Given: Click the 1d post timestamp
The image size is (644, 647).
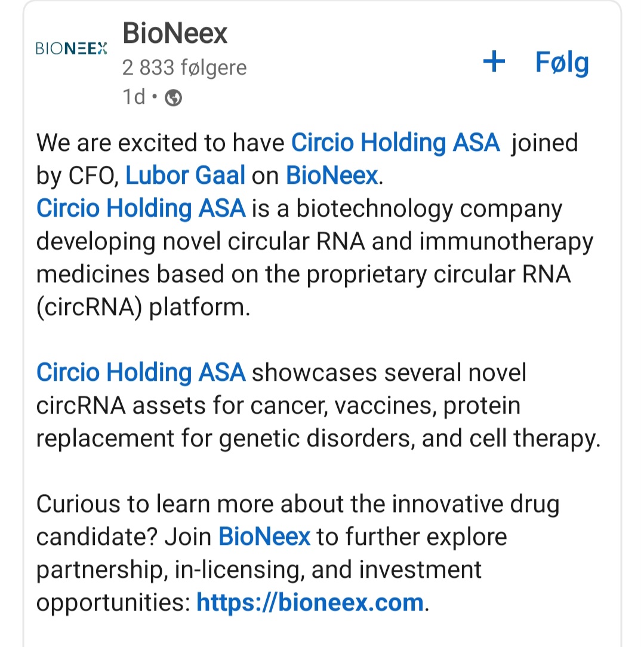Looking at the screenshot, I should (x=134, y=97).
